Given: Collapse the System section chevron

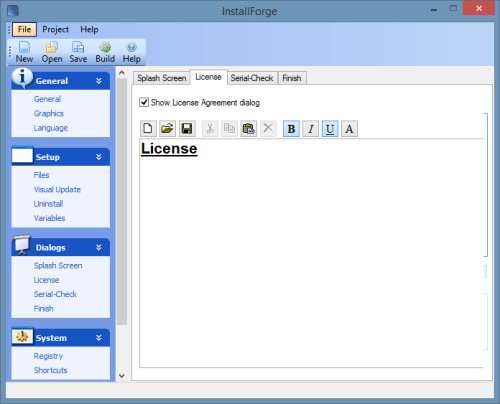Looking at the screenshot, I should [99, 338].
